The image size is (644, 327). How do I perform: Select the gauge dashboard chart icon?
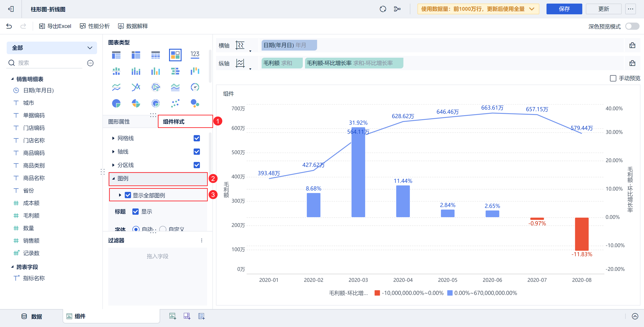pos(195,87)
